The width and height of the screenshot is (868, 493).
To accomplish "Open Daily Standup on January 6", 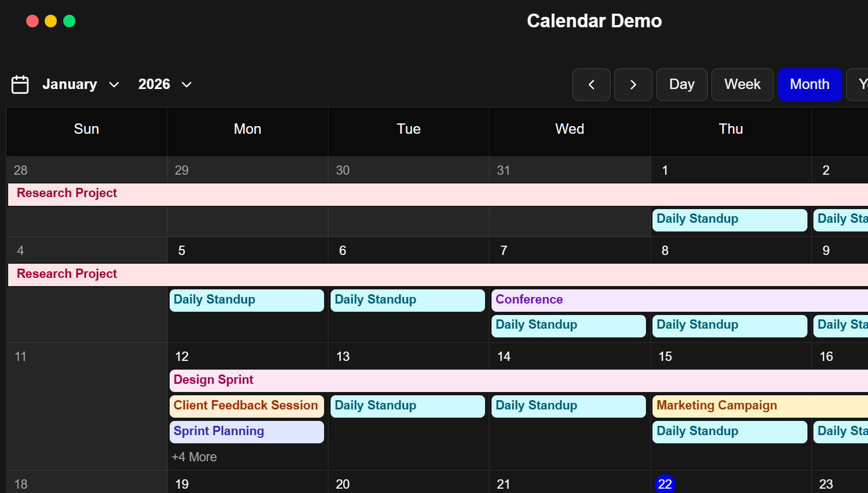I will (408, 300).
